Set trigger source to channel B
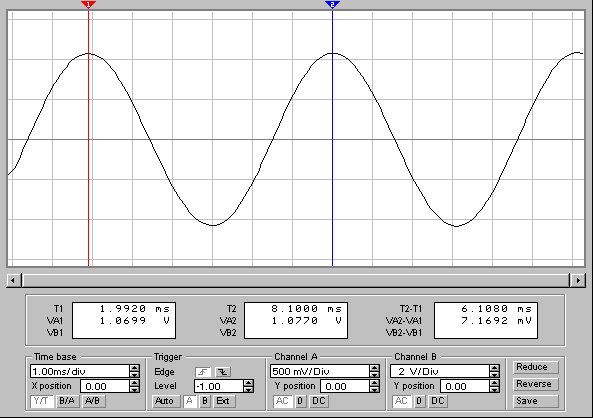The image size is (593, 418). (205, 401)
